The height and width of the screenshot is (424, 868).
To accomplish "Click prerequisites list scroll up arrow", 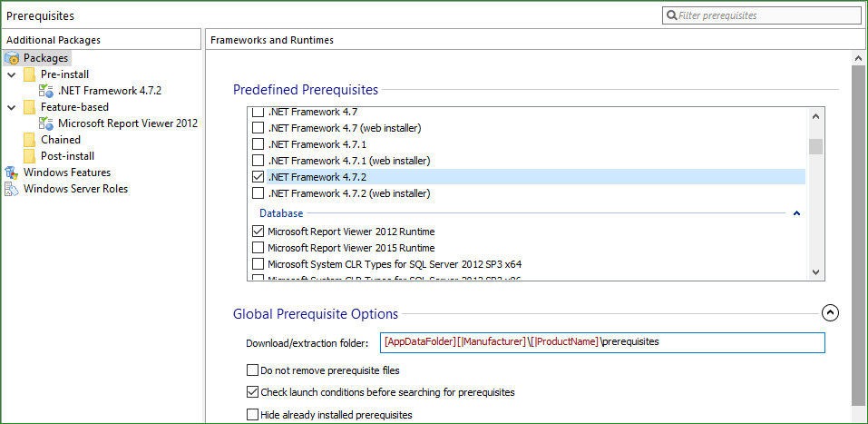I will click(815, 116).
